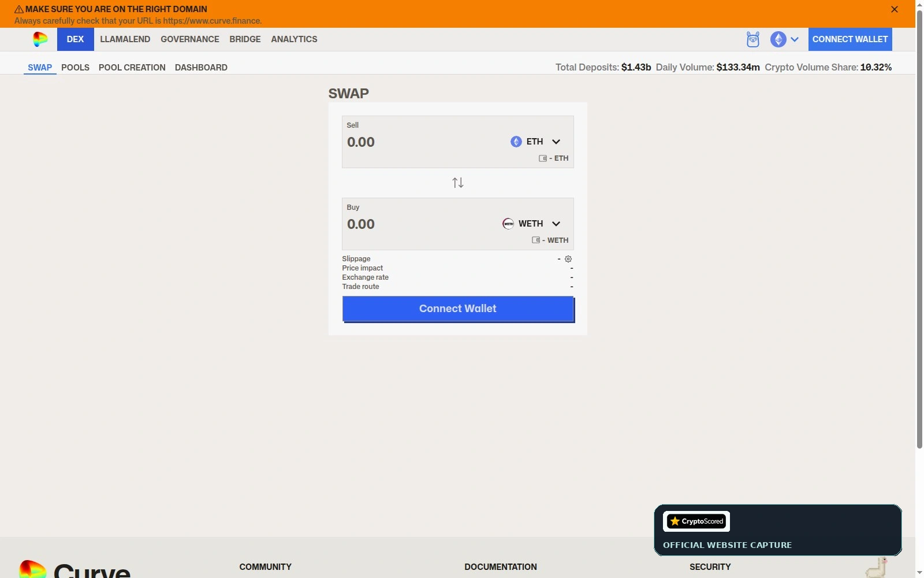Open slippage settings gear icon
The width and height of the screenshot is (924, 578).
[568, 259]
